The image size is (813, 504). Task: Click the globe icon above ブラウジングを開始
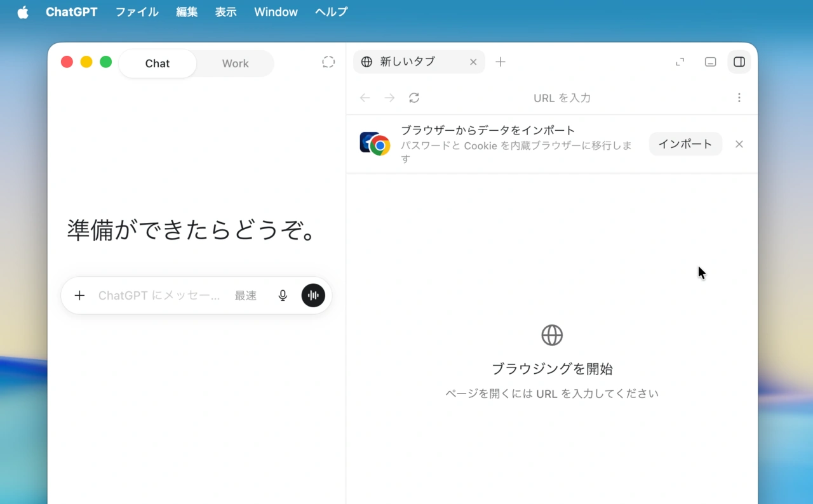[552, 335]
